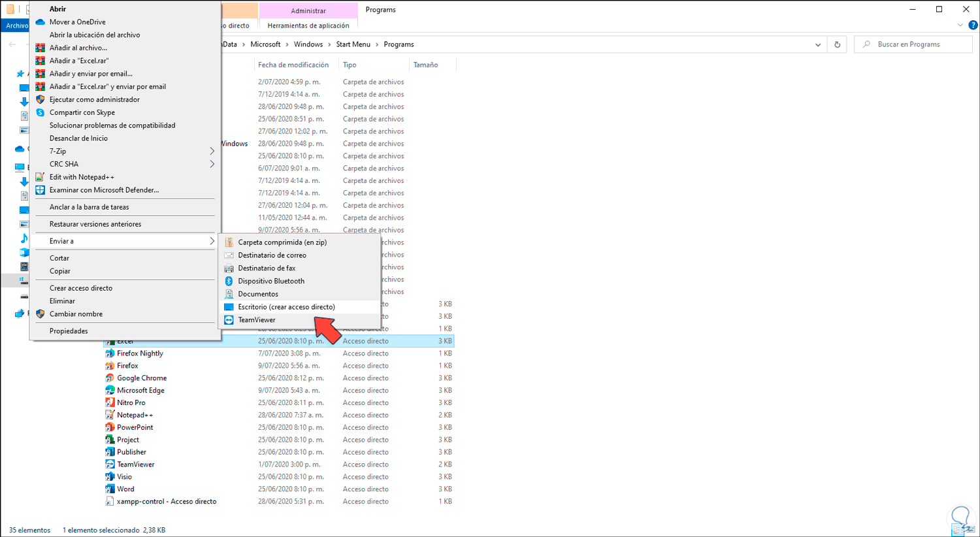This screenshot has width=980, height=537.
Task: Sort by the Tamaño column header
Action: (x=425, y=65)
